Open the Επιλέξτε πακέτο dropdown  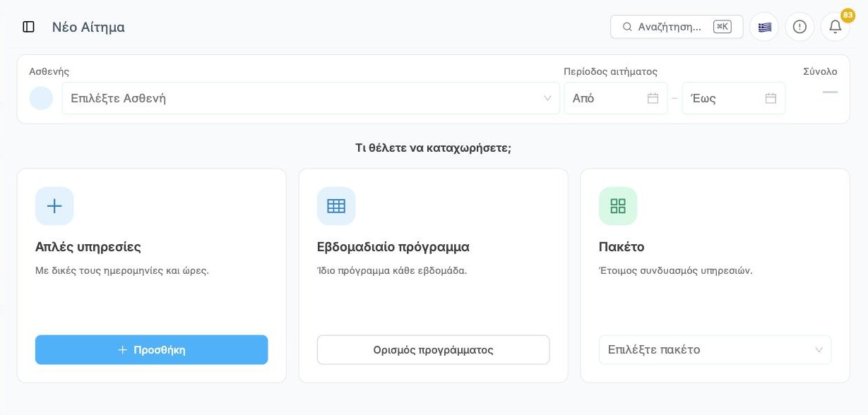(x=715, y=350)
